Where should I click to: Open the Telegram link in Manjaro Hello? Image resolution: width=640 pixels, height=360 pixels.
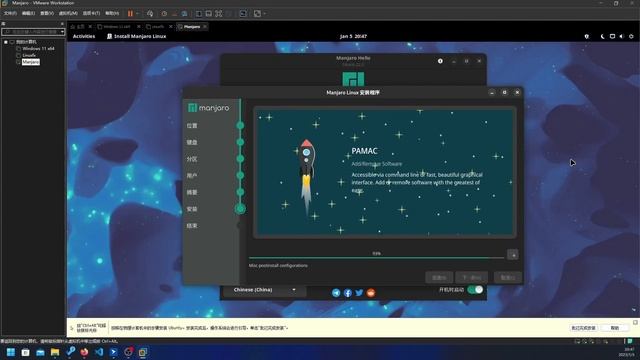(336, 293)
